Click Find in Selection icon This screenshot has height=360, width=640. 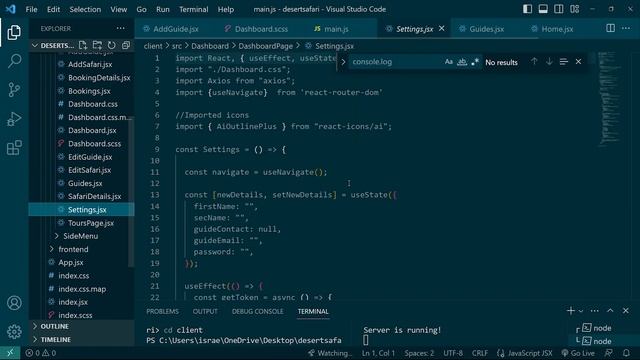coord(564,62)
